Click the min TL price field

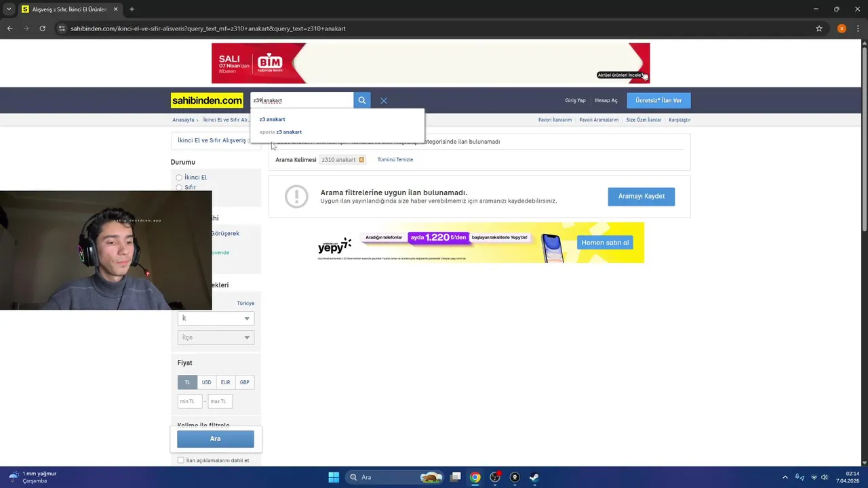[190, 401]
